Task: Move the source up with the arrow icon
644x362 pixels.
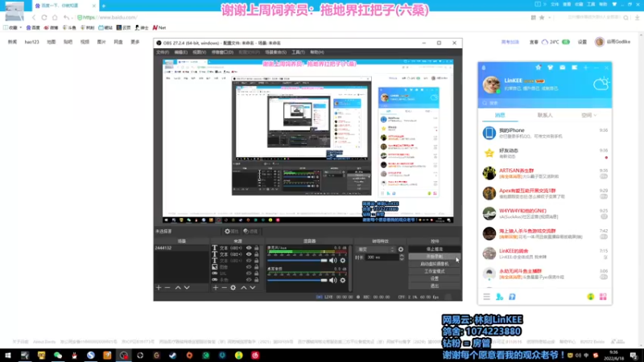Action: click(244, 288)
